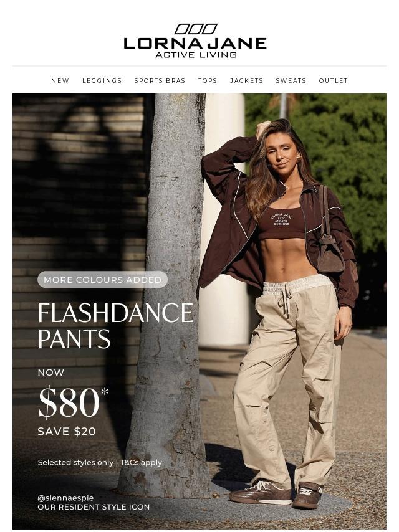Go to the LEGGINGS category
This screenshot has height=532, width=399.
pyautogui.click(x=102, y=81)
